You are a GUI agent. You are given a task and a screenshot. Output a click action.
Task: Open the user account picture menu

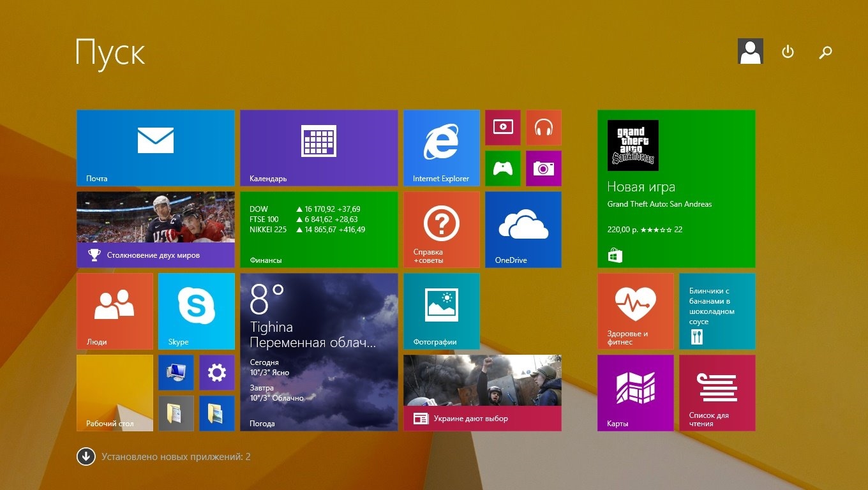point(751,51)
